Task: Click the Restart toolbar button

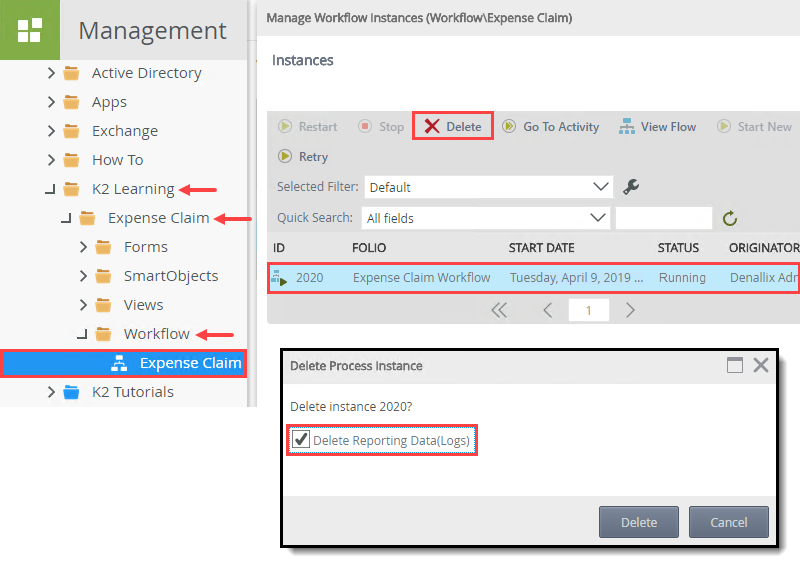Action: tap(308, 127)
